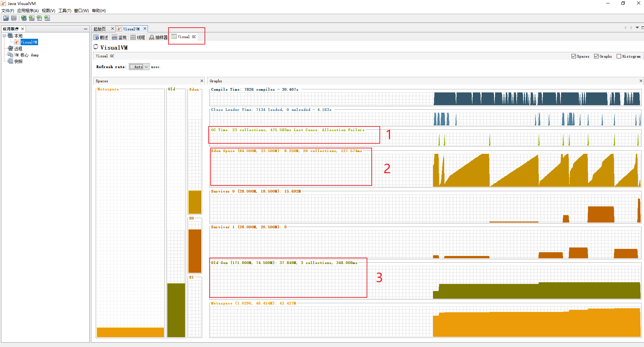Open the 帮助(H) menu

coord(99,11)
